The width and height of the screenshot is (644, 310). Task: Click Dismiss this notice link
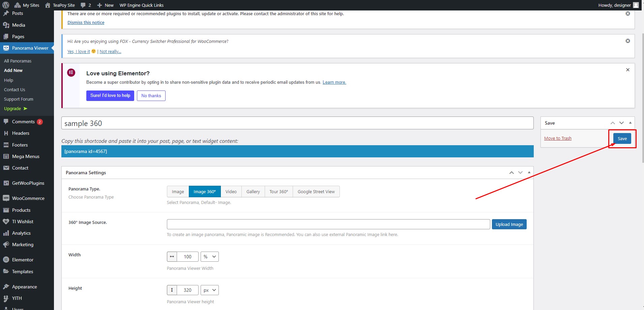click(86, 23)
